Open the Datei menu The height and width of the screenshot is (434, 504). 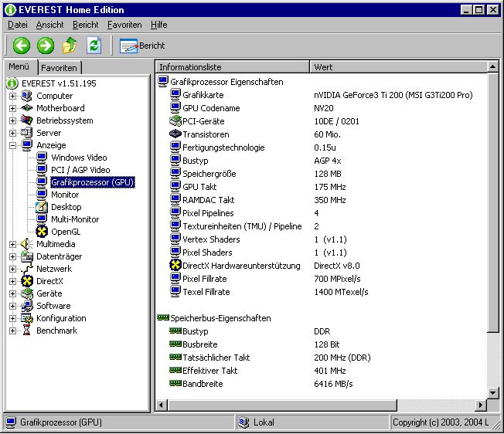click(x=17, y=25)
